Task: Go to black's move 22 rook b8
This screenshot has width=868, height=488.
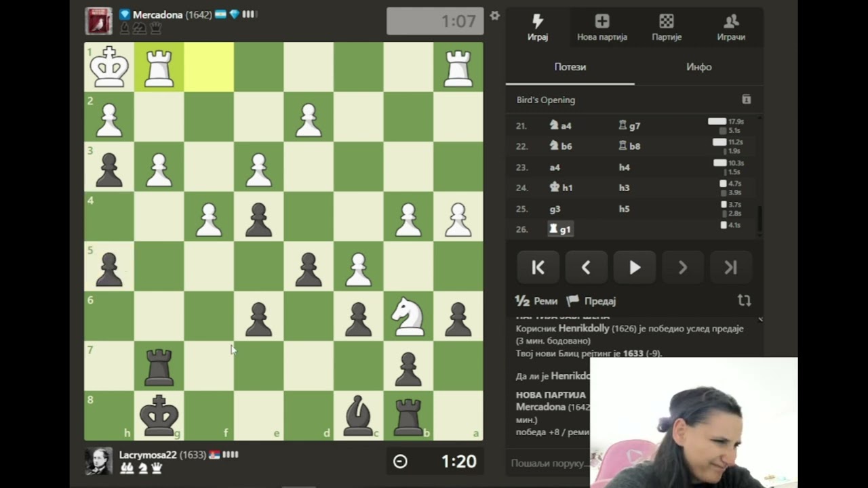Action: (629, 146)
